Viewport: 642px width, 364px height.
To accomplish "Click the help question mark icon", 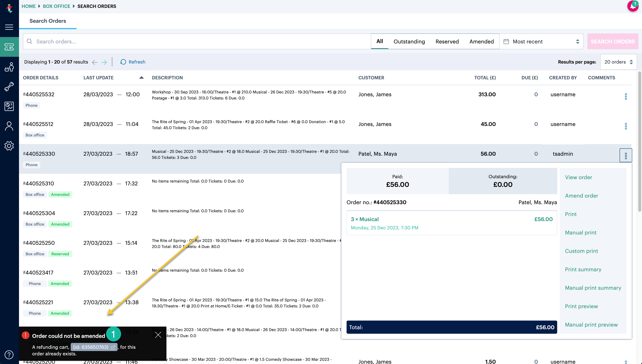I will click(x=9, y=354).
